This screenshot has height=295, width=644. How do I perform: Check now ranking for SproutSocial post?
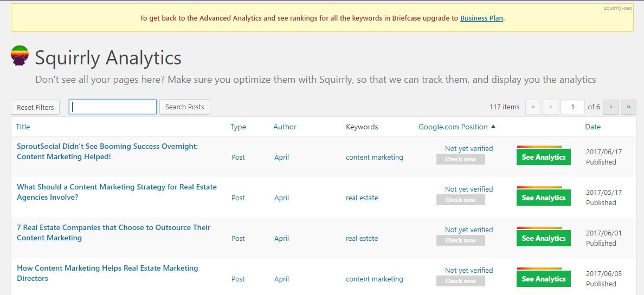[x=460, y=159]
